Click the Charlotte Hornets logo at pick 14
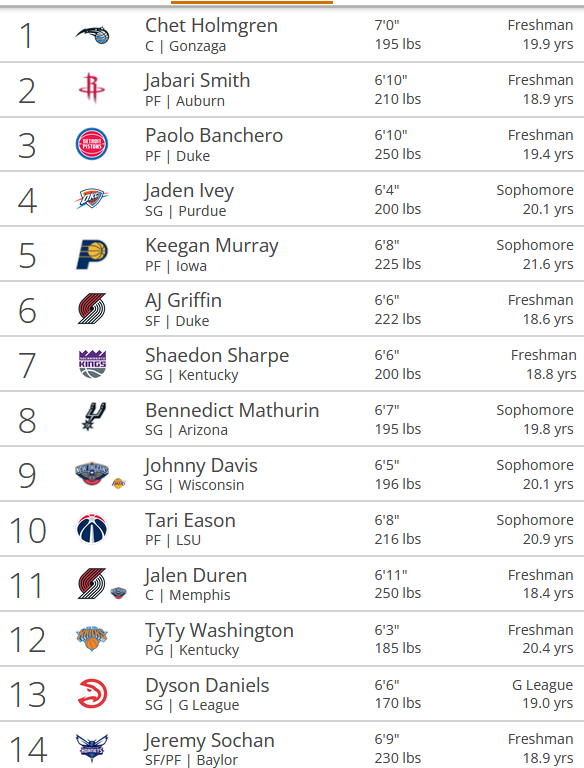This screenshot has width=584, height=768. tap(92, 748)
